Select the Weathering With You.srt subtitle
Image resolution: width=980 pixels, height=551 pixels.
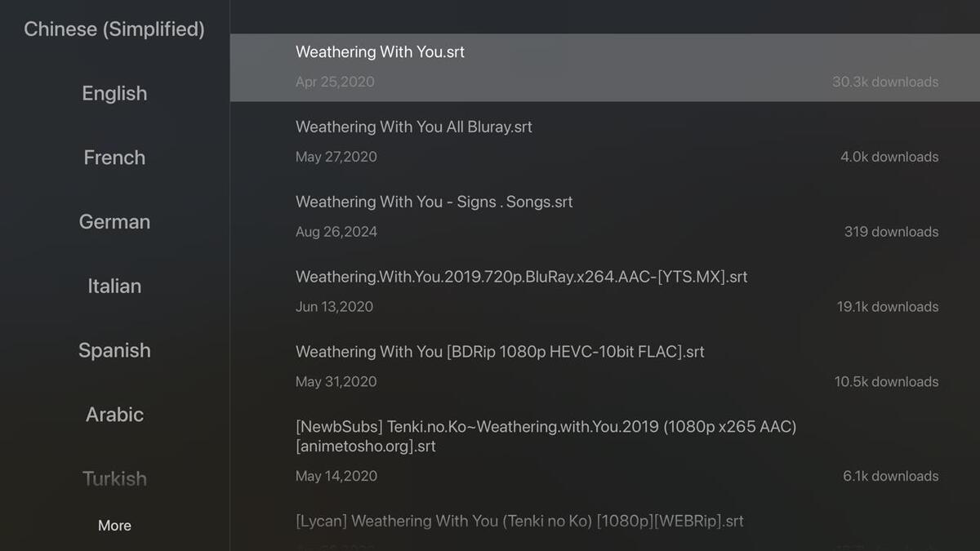click(380, 52)
